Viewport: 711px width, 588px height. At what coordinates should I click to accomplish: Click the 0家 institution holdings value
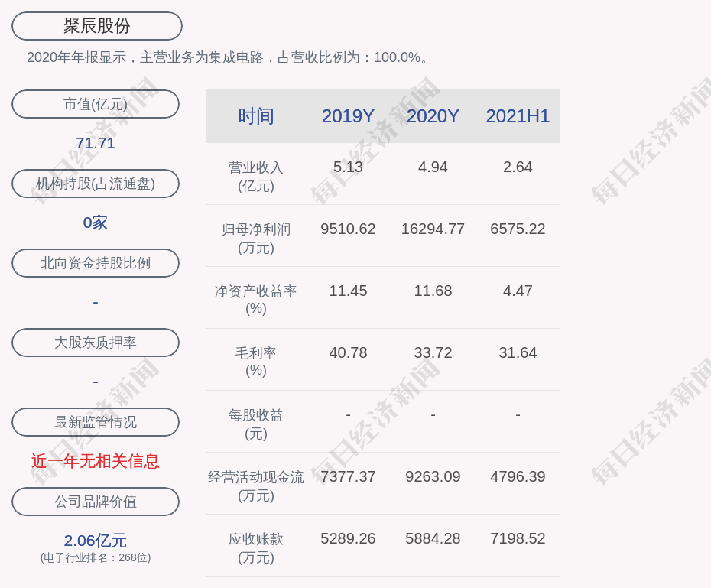point(95,223)
